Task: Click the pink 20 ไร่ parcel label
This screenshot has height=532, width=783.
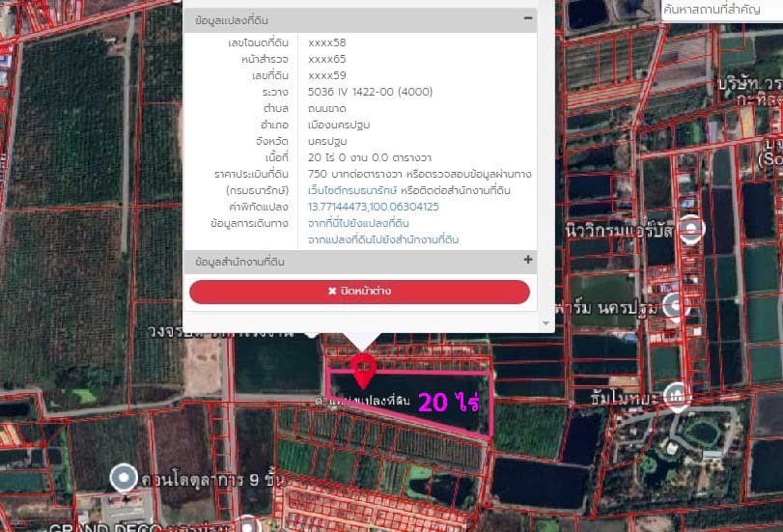Action: 448,402
